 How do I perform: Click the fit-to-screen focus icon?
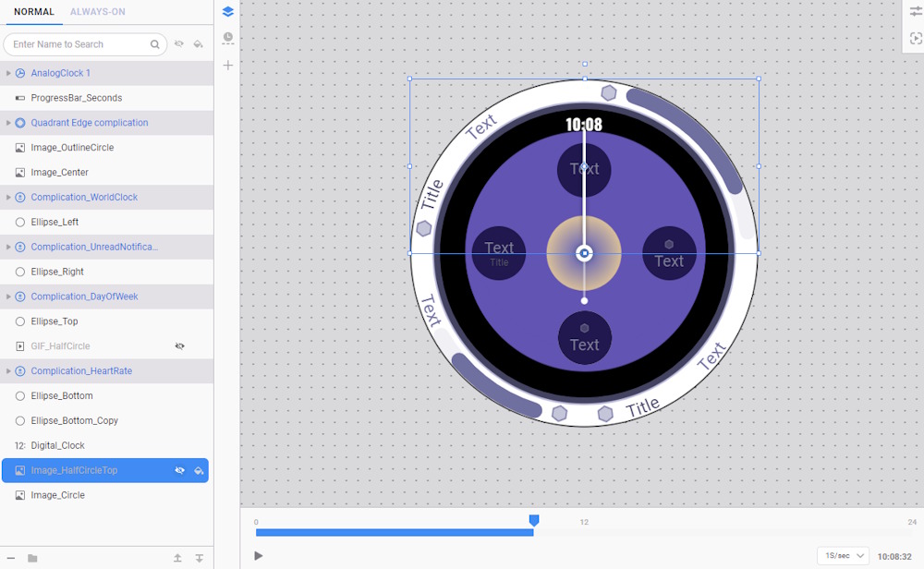tap(916, 39)
